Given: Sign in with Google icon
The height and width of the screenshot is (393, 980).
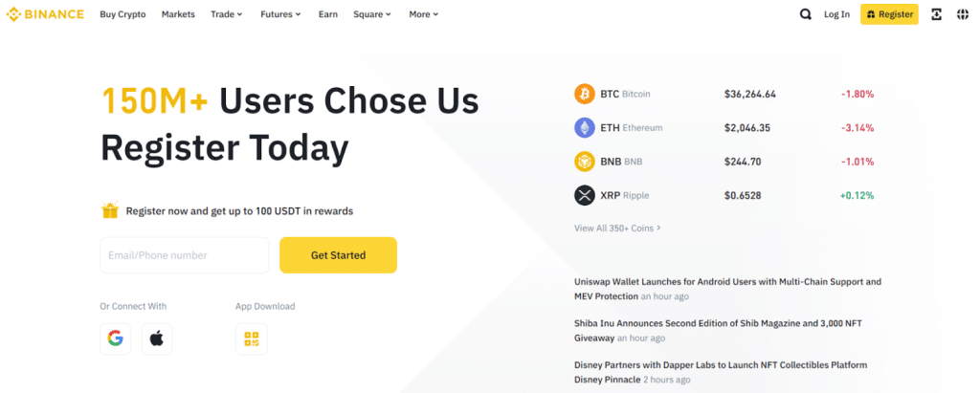Looking at the screenshot, I should [x=115, y=338].
